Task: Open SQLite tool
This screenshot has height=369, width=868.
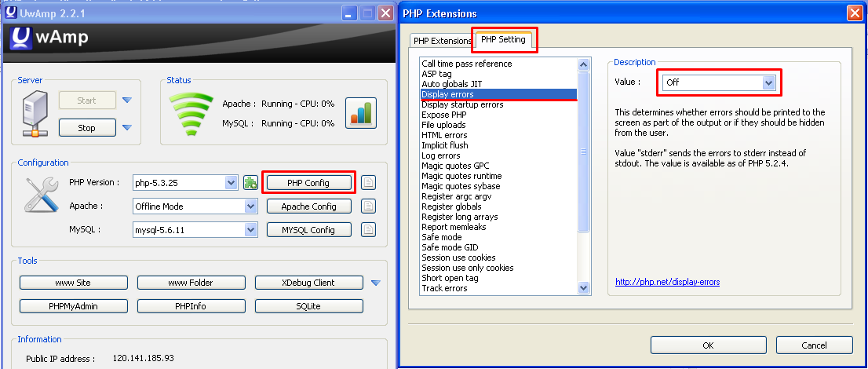Action: click(309, 306)
